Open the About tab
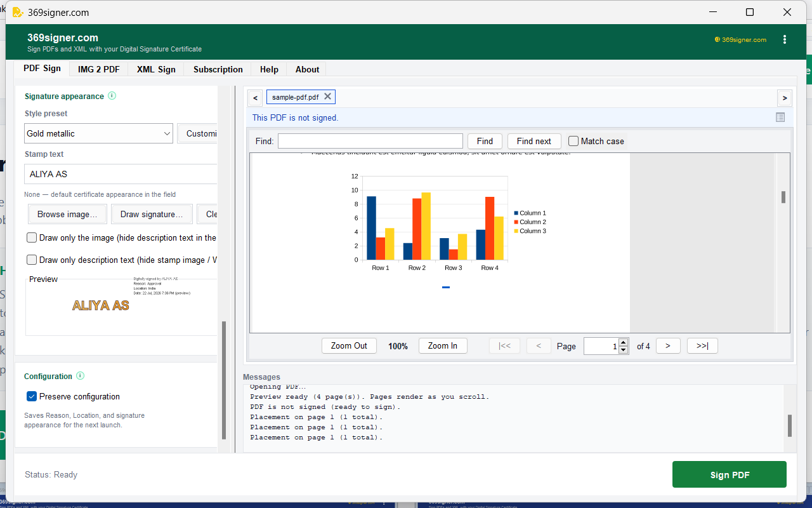 pyautogui.click(x=307, y=69)
